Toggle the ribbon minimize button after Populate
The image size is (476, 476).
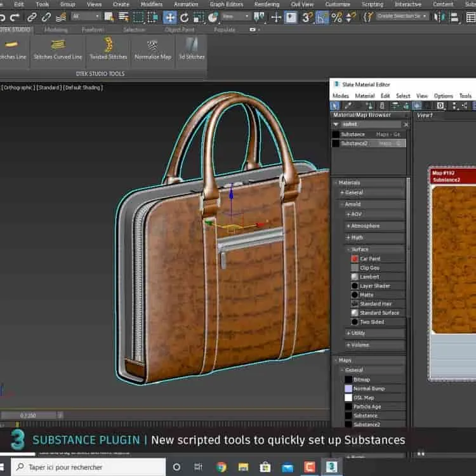pos(253,30)
